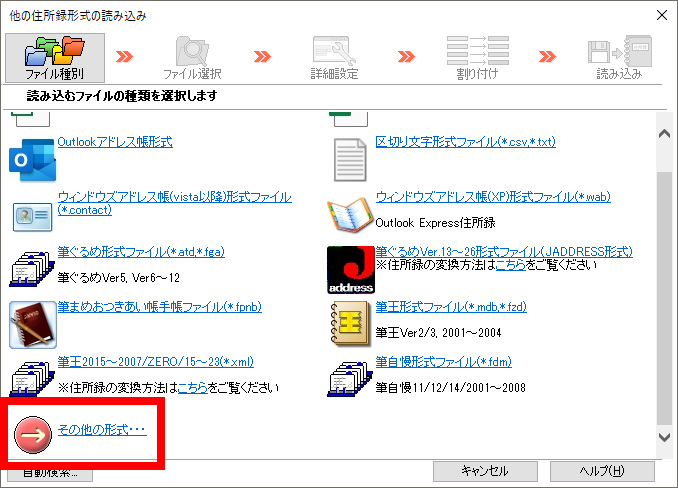
Task: Click the 筆ぐるめ atd/fga card-file icon
Action: [32, 269]
